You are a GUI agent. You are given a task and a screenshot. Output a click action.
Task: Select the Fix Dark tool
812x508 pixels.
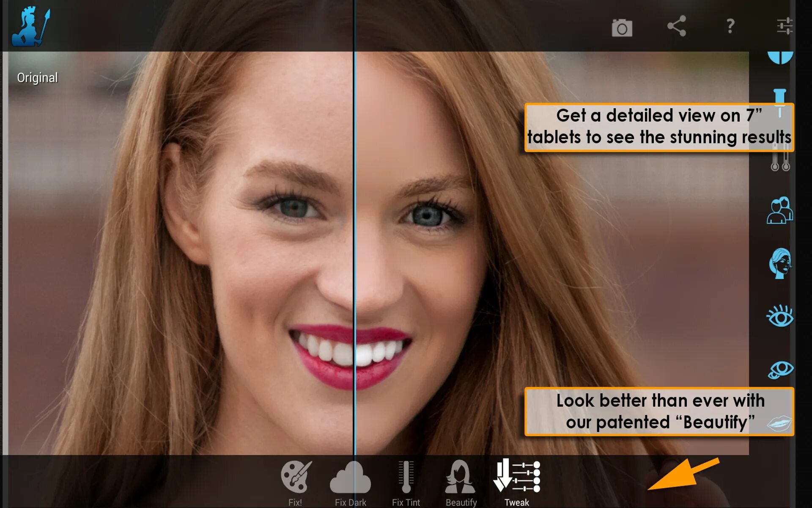(x=350, y=482)
